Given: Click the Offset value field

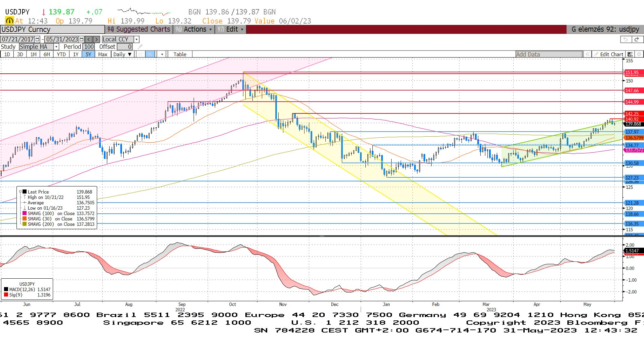Looking at the screenshot, I should click(125, 47).
